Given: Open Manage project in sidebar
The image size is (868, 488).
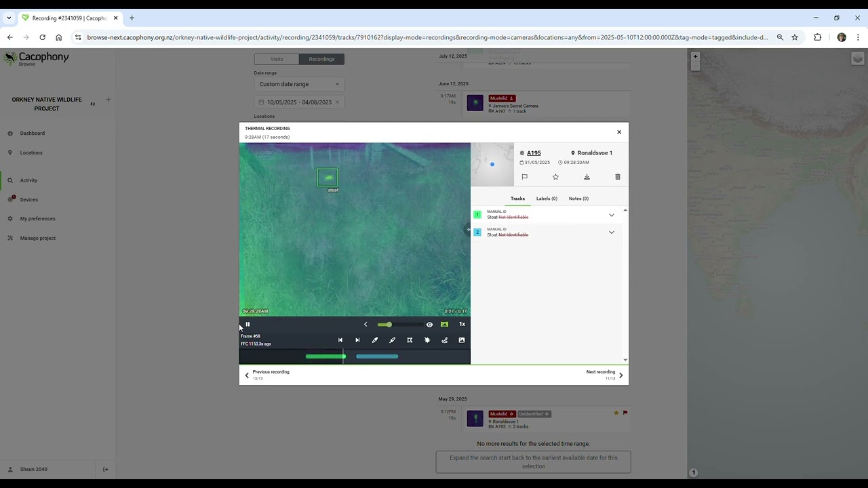Looking at the screenshot, I should (x=38, y=238).
